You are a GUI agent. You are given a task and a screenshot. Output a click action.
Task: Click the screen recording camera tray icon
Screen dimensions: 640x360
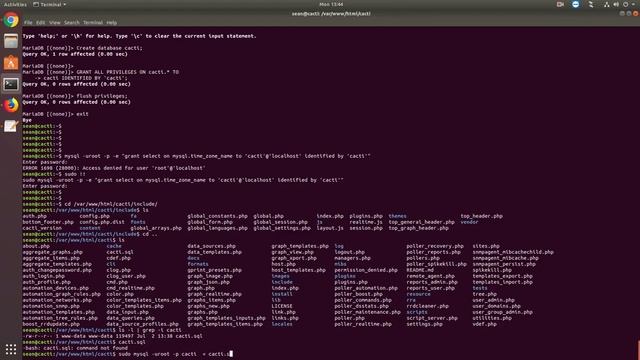560,4
